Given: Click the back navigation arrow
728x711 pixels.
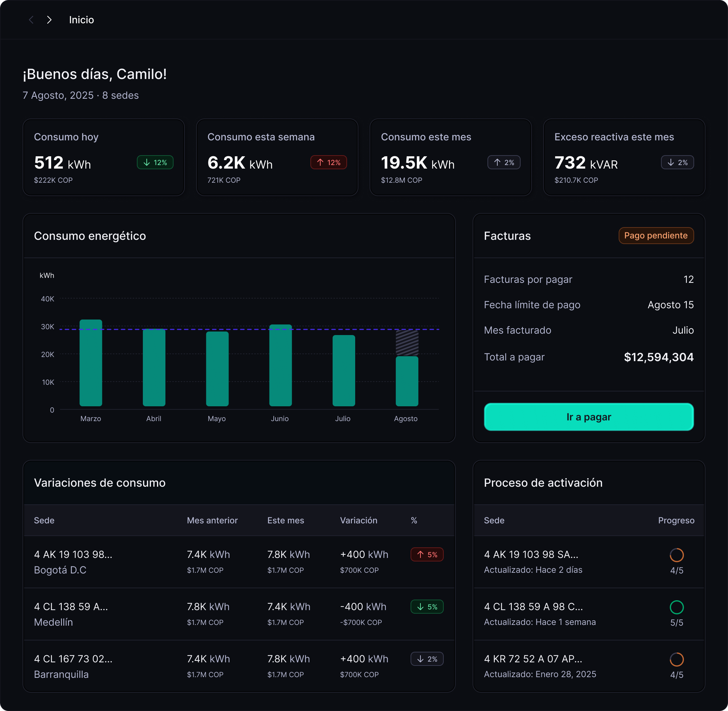Looking at the screenshot, I should (x=31, y=20).
